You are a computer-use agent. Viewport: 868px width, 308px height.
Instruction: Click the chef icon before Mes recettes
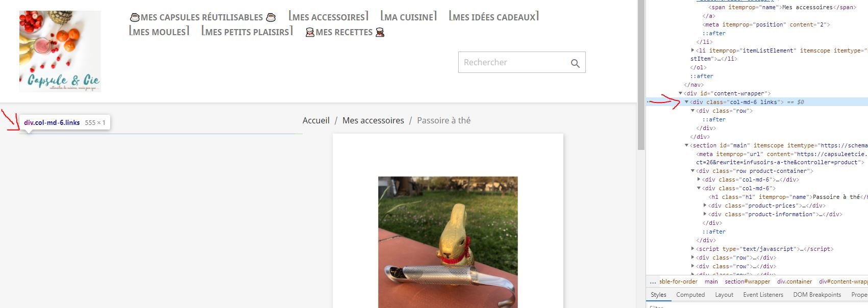(310, 33)
